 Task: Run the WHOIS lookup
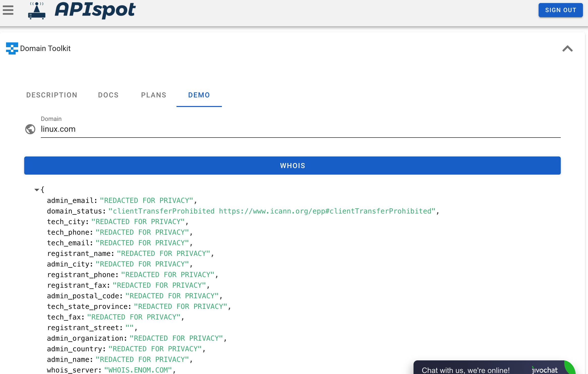[x=292, y=166]
